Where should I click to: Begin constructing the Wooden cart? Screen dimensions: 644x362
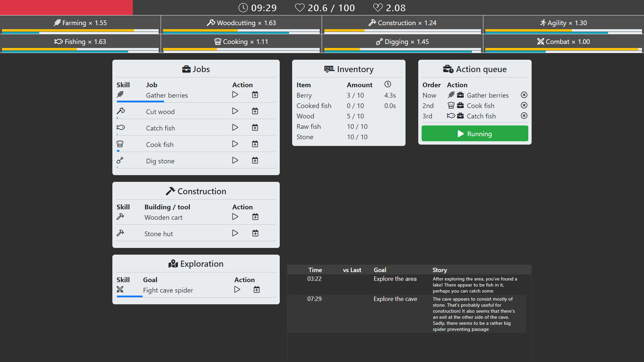pyautogui.click(x=235, y=217)
